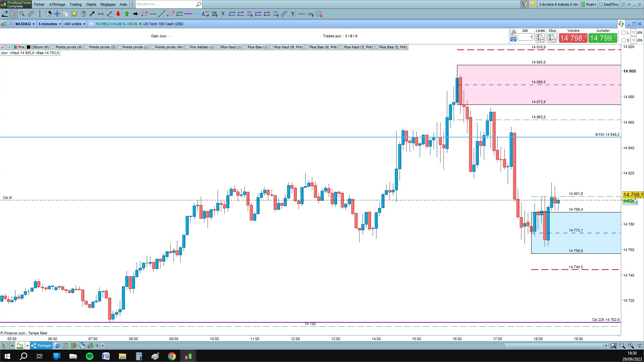Enable Prix médian (J) checkbox

[187, 47]
